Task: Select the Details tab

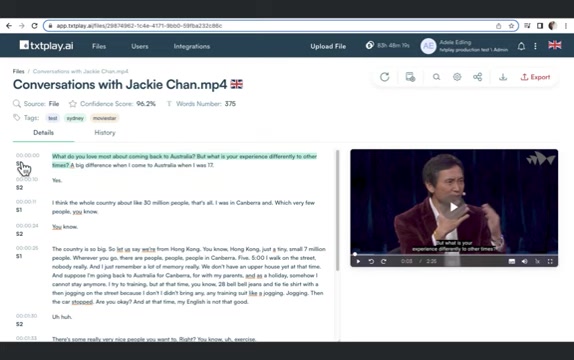Action: [43, 133]
